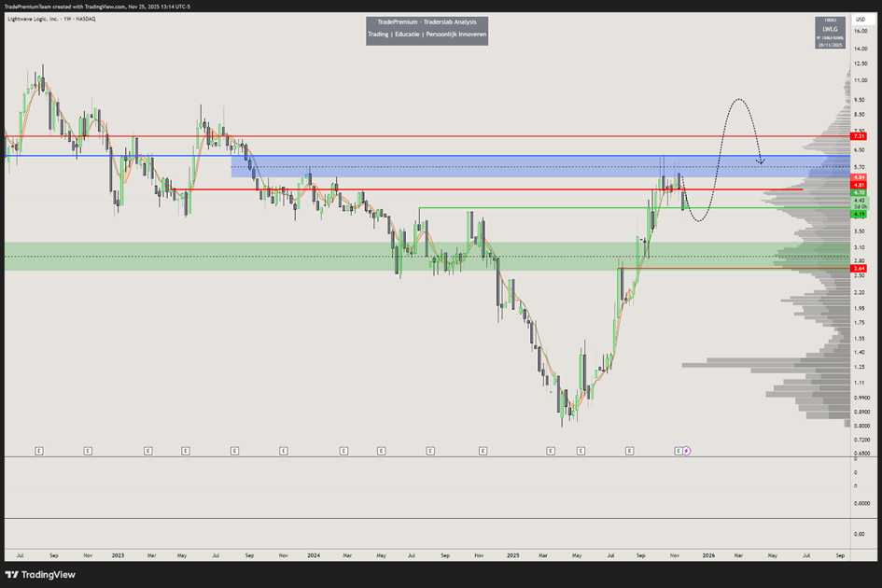Select the red horizontal line at 7.21
The image size is (882, 588).
click(x=427, y=136)
